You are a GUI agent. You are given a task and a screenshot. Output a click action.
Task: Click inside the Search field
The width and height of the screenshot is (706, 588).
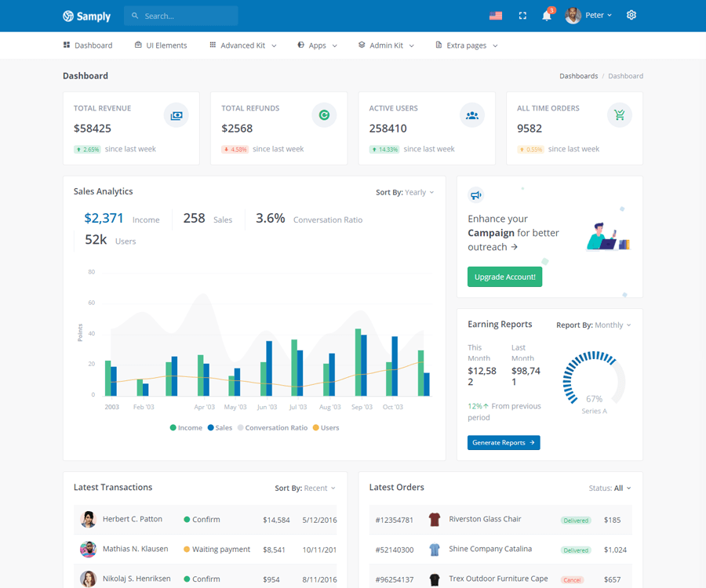coord(180,15)
